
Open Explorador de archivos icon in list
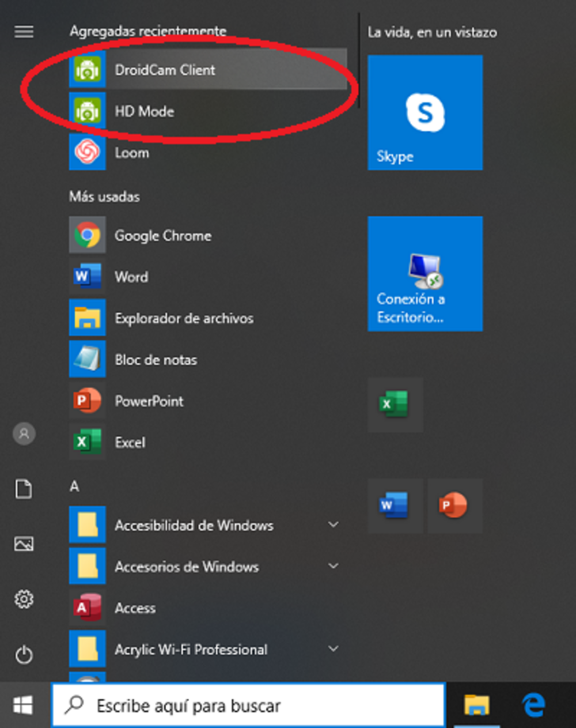[x=87, y=318]
